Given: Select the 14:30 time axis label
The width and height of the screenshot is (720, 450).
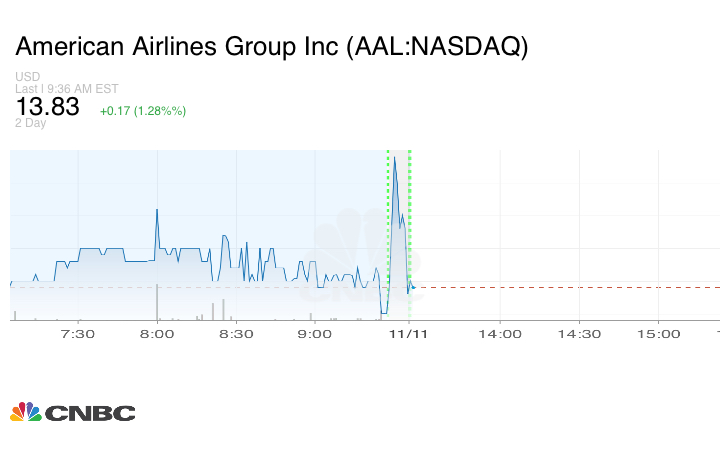Looking at the screenshot, I should tap(579, 334).
